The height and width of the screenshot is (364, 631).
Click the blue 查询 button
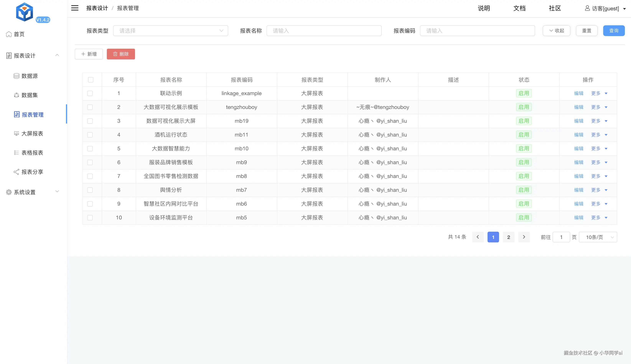point(614,31)
